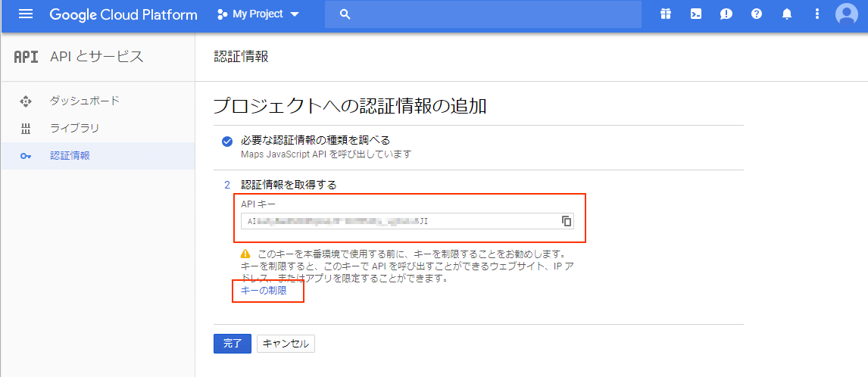Go to ダッシュボード in sidebar

pyautogui.click(x=85, y=101)
